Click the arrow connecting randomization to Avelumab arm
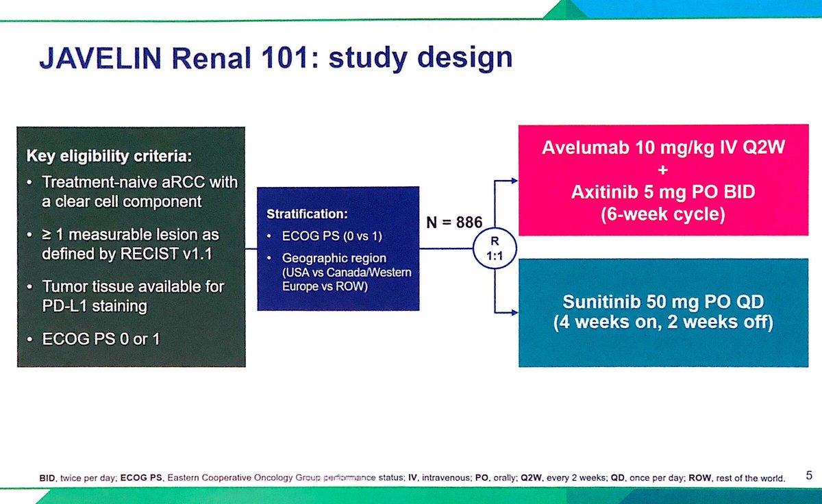 click(508, 181)
